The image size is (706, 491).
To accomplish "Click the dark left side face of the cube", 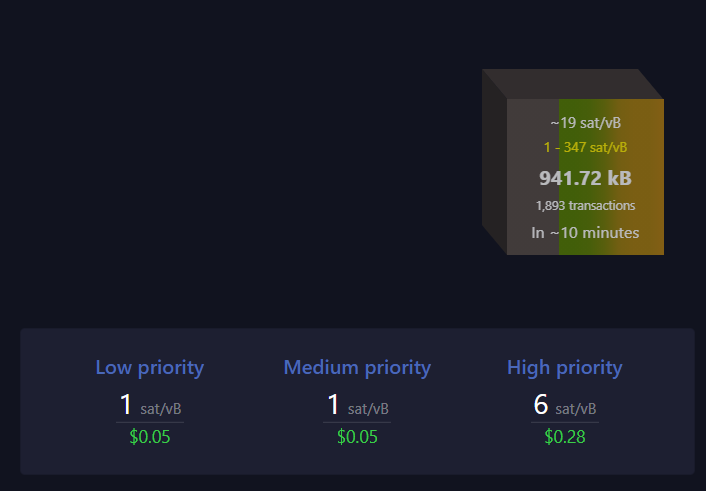I will click(494, 162).
